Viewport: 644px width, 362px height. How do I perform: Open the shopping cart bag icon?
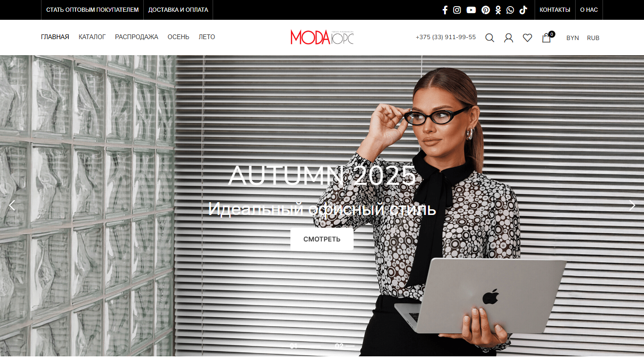point(546,38)
